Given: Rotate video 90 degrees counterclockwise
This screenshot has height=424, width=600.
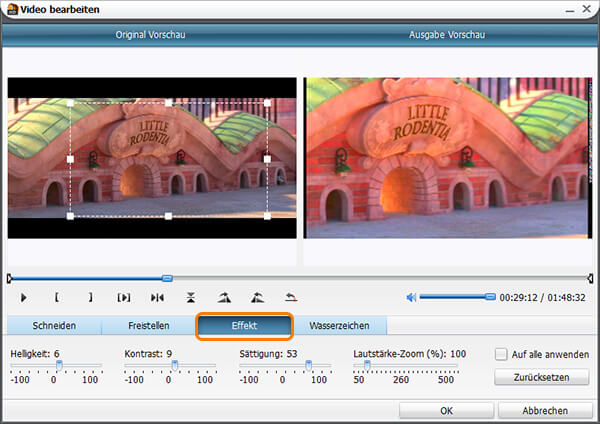Looking at the screenshot, I should pyautogui.click(x=258, y=297).
